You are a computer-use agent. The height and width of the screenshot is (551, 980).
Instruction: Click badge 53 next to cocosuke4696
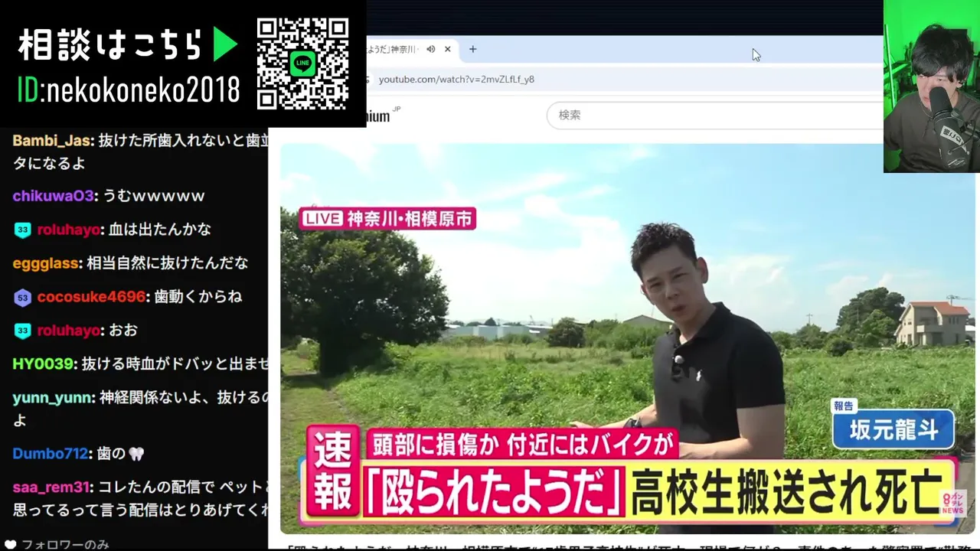(x=22, y=297)
